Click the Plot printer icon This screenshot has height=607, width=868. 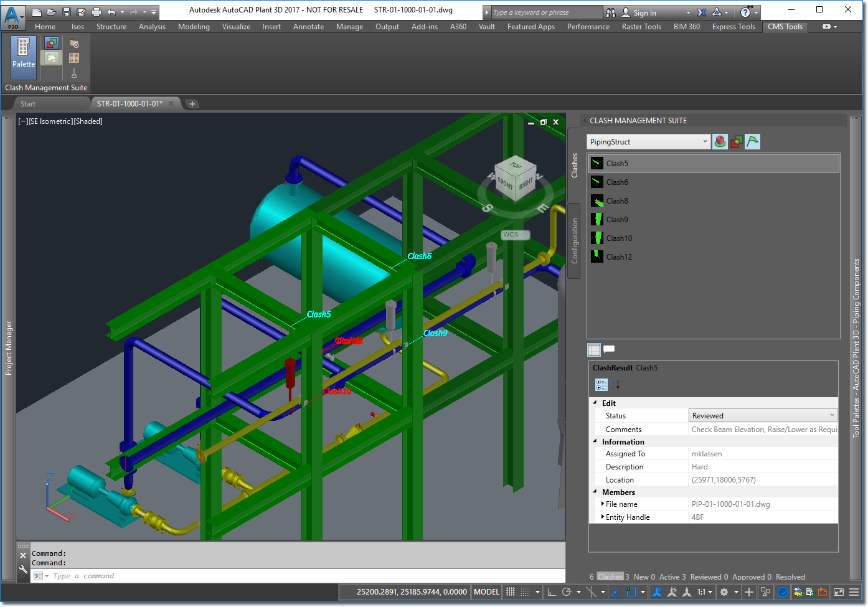tap(97, 12)
